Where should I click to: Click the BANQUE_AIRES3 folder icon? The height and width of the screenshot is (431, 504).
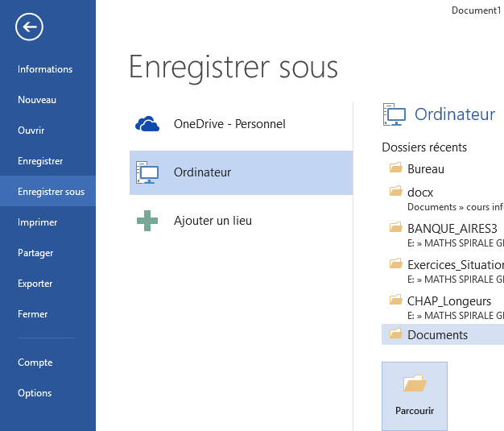(395, 228)
